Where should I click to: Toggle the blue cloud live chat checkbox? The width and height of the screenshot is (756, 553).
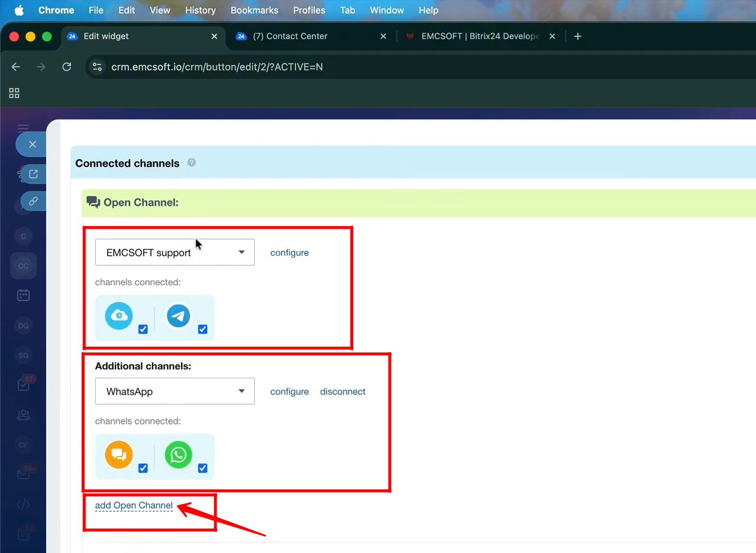pos(143,329)
